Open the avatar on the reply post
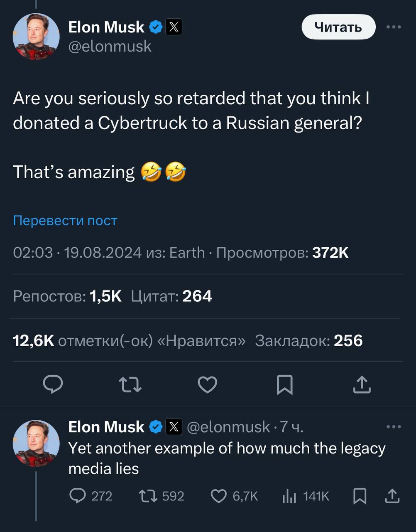The height and width of the screenshot is (532, 416). coord(36,443)
